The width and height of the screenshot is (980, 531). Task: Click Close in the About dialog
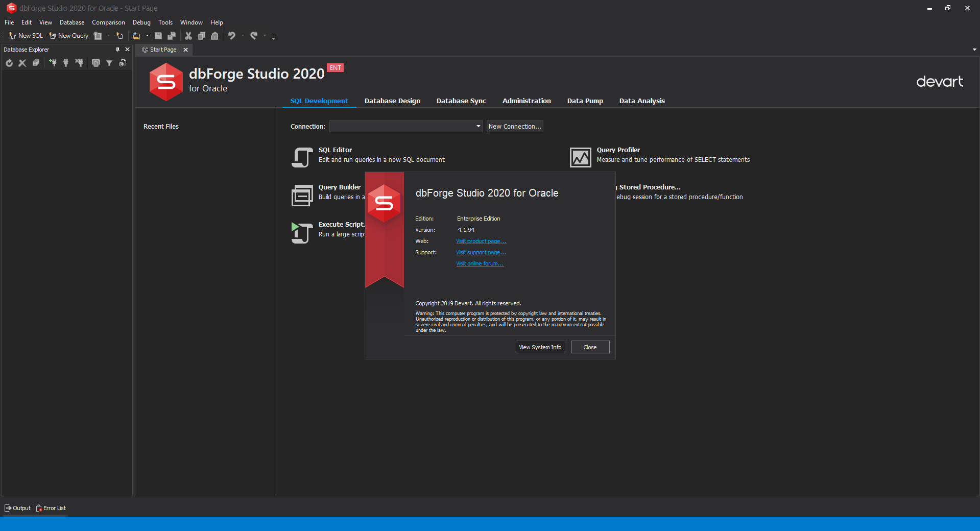[590, 347]
